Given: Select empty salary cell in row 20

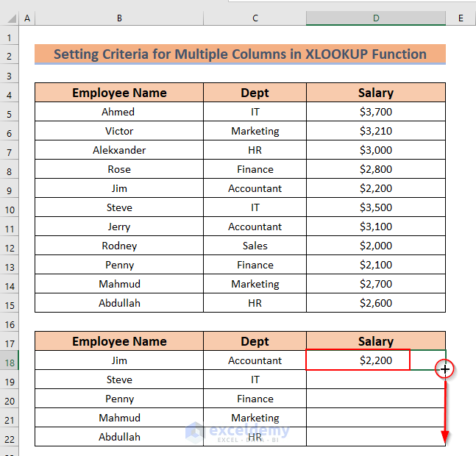Looking at the screenshot, I should 376,399.
